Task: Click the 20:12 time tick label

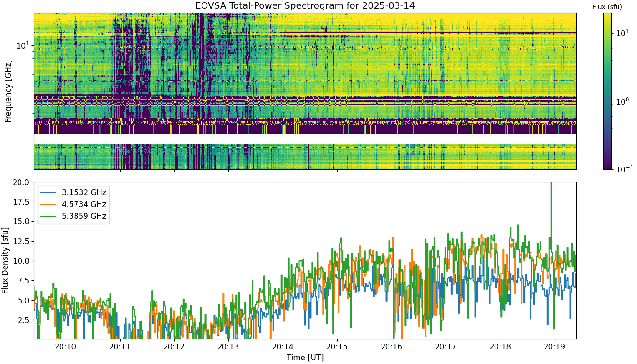Action: pos(174,347)
